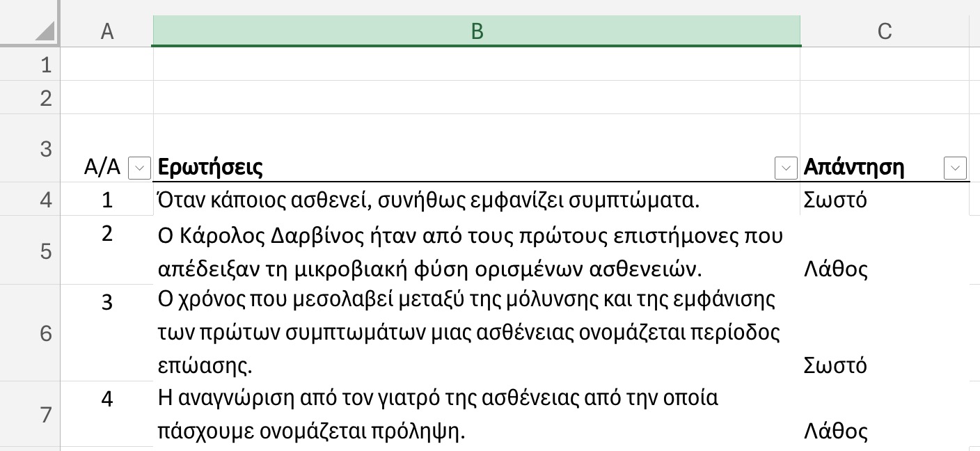Select row header 7

coord(31,414)
